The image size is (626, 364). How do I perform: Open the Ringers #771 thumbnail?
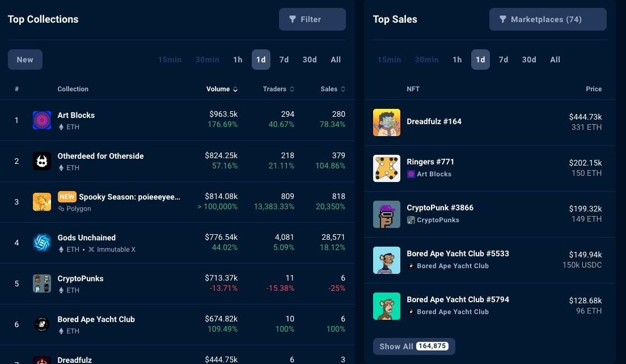[387, 168]
